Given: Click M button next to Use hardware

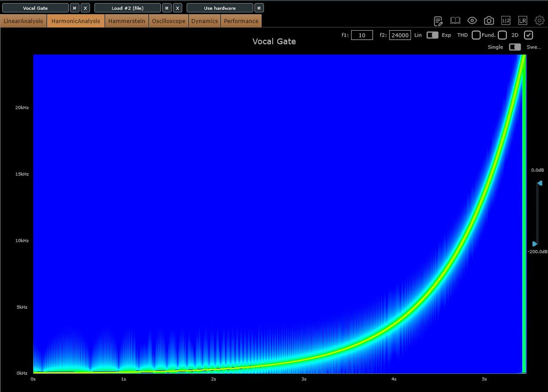Looking at the screenshot, I should (x=259, y=8).
